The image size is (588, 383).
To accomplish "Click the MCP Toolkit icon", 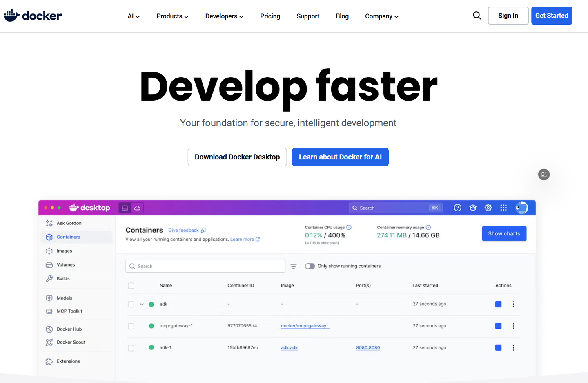I will (x=49, y=311).
